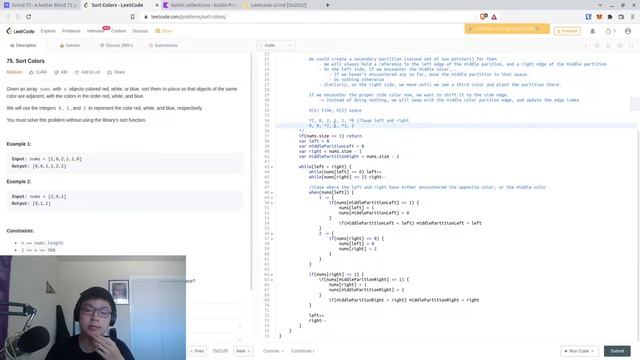The height and width of the screenshot is (360, 640).
Task: Open Contest in LeetCode navbar
Action: coord(119,31)
